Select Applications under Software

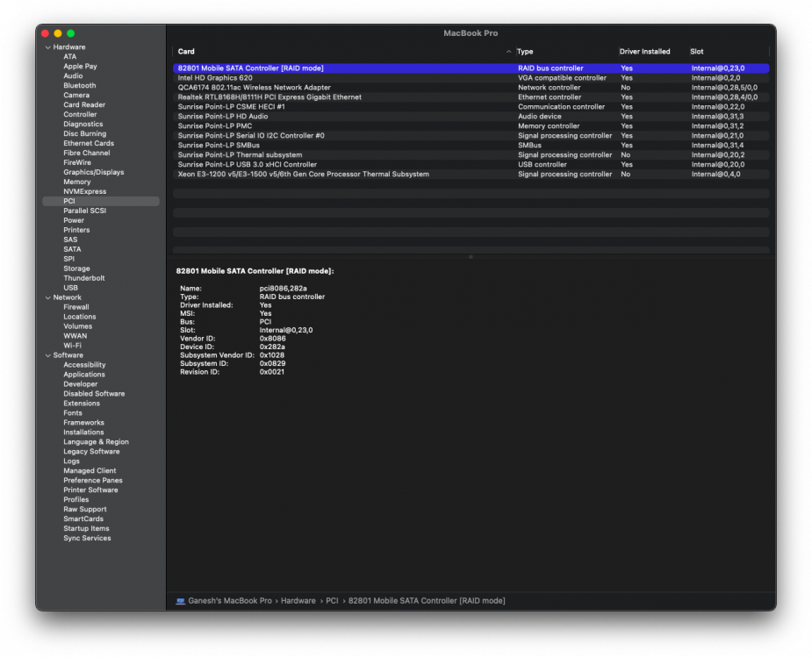(84, 375)
